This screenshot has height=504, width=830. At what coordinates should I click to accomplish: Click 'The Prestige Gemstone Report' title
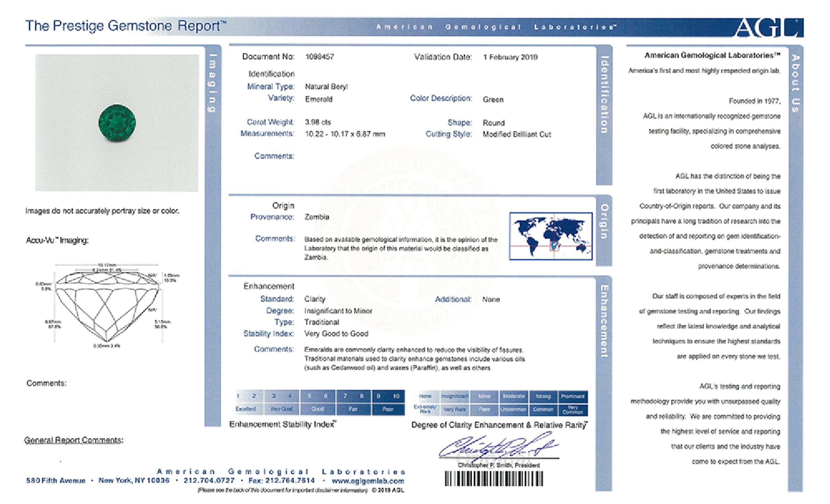[126, 26]
